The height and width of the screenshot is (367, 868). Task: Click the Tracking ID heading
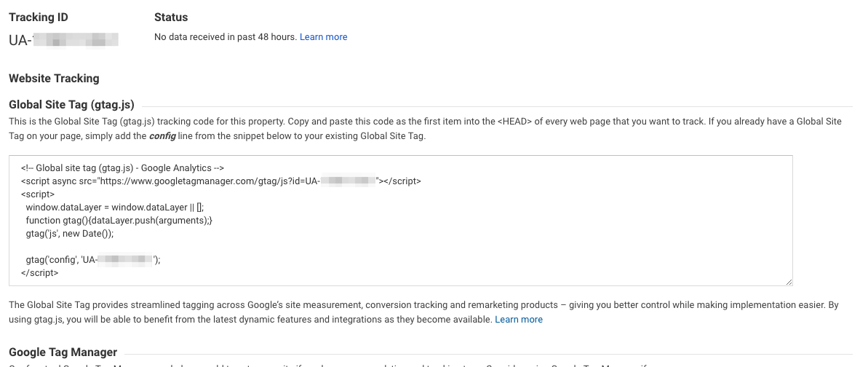(39, 17)
